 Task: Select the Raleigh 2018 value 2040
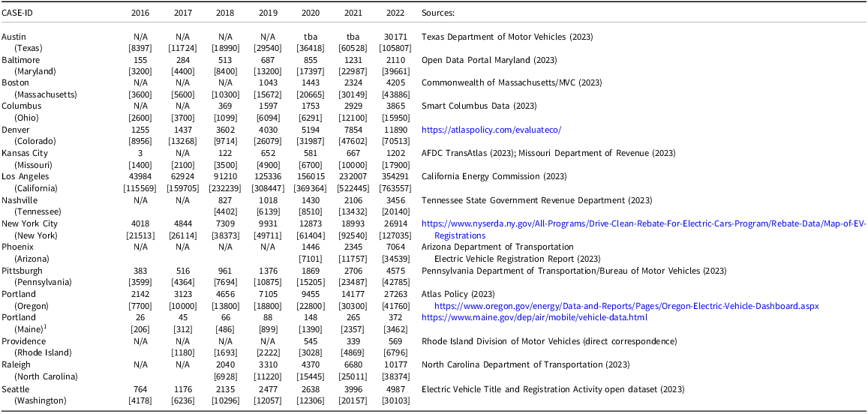click(225, 364)
